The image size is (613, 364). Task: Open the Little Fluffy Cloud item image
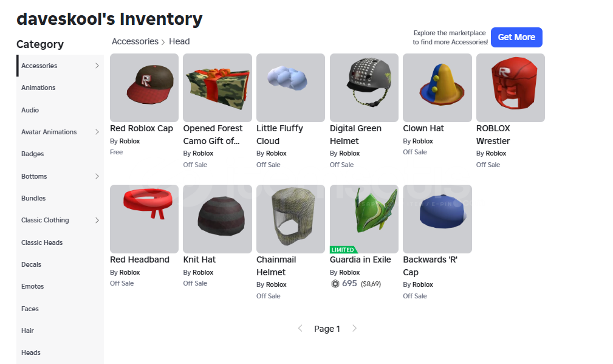click(x=290, y=88)
